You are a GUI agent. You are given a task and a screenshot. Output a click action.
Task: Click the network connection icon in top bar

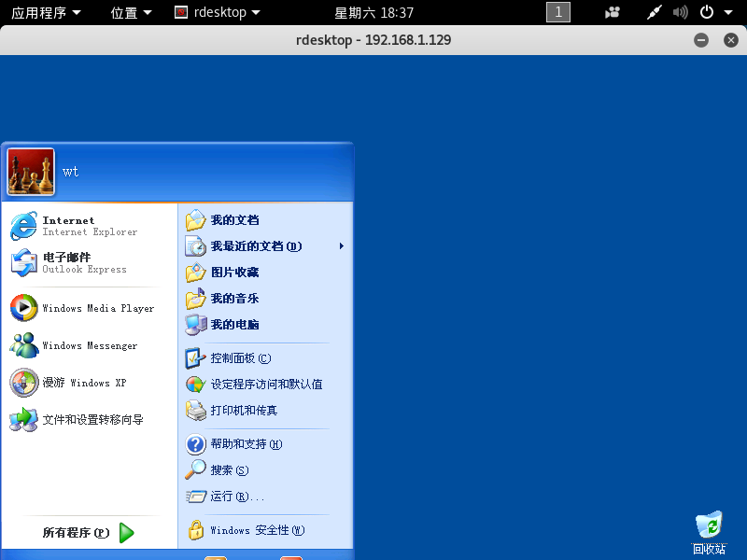coord(654,12)
